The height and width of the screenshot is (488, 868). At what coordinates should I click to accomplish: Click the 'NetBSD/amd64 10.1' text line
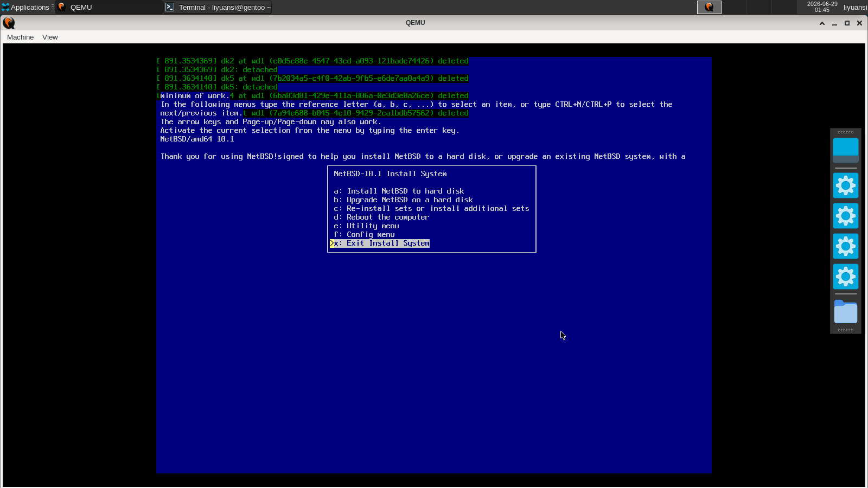click(197, 139)
